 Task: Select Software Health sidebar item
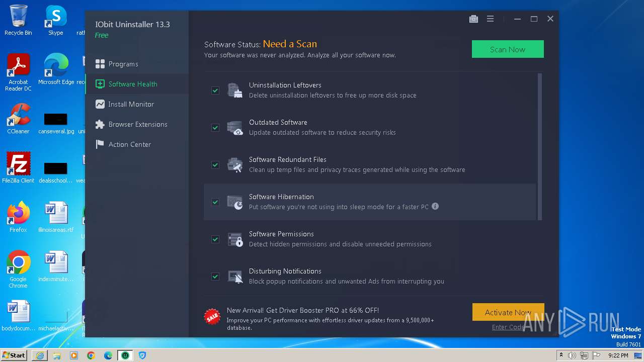click(x=137, y=84)
